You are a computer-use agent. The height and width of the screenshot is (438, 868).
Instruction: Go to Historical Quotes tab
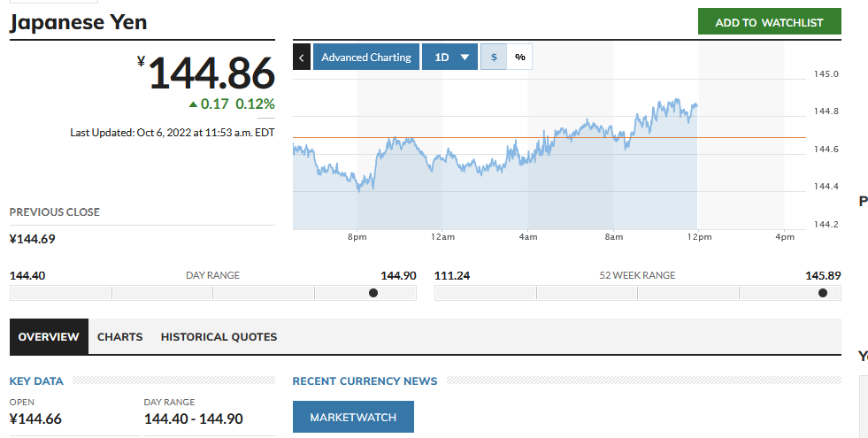pyautogui.click(x=219, y=336)
